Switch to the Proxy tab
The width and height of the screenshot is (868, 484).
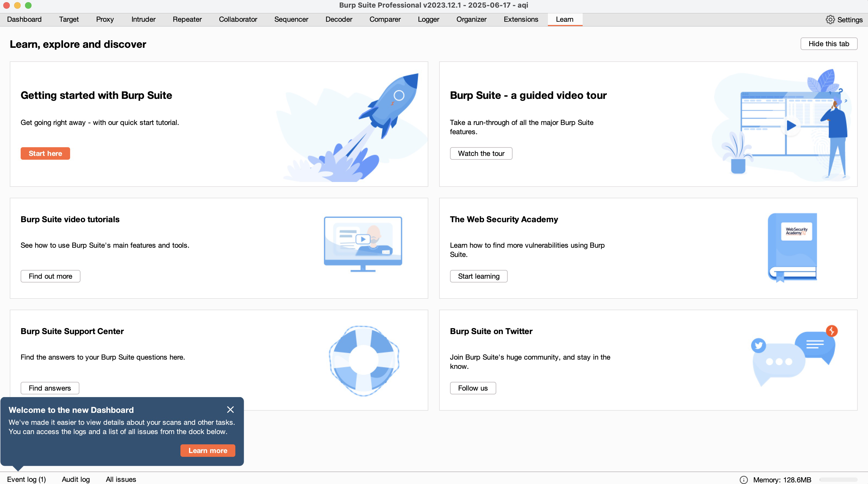tap(105, 20)
